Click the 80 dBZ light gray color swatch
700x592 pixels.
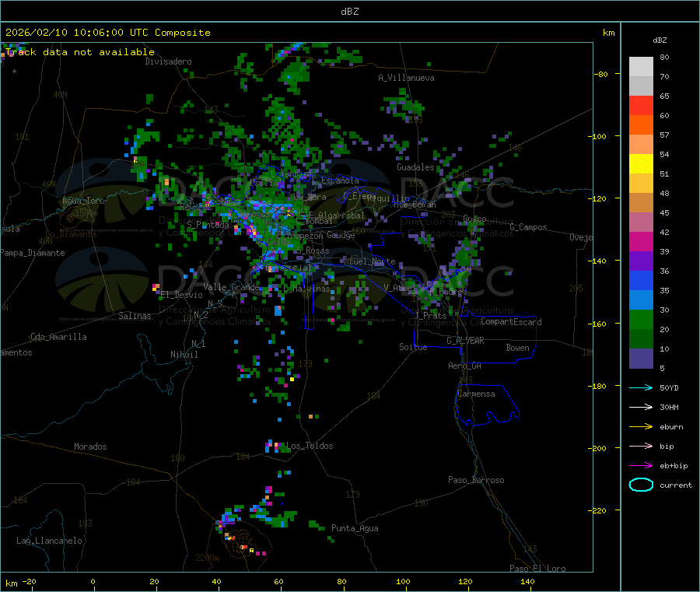(x=641, y=67)
